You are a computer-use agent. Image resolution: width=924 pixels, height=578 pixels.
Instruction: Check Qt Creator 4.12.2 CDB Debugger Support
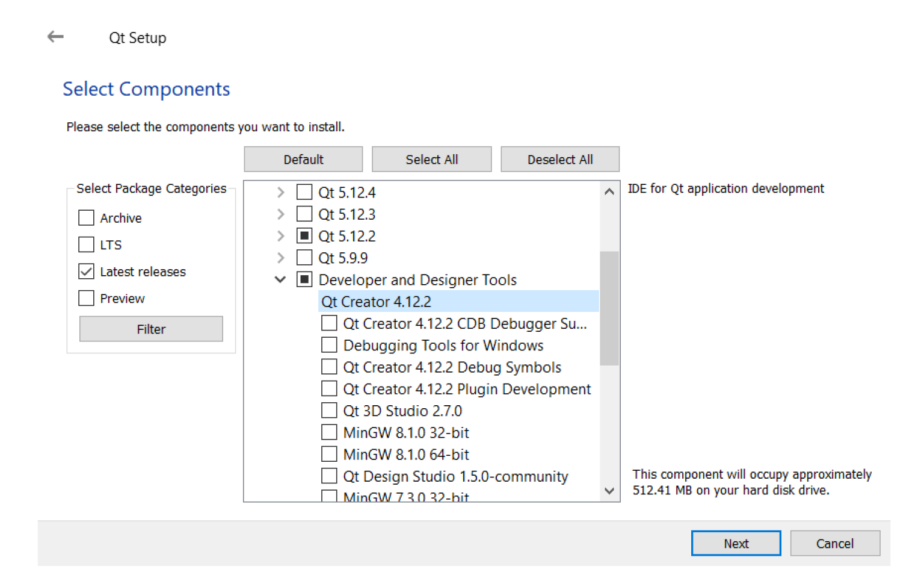(x=329, y=323)
